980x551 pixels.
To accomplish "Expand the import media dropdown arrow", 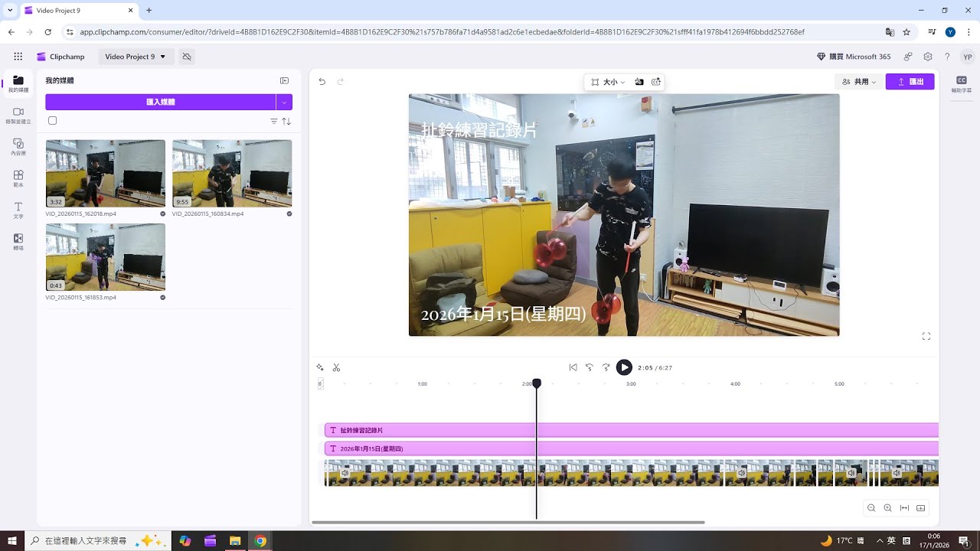I will coord(284,102).
